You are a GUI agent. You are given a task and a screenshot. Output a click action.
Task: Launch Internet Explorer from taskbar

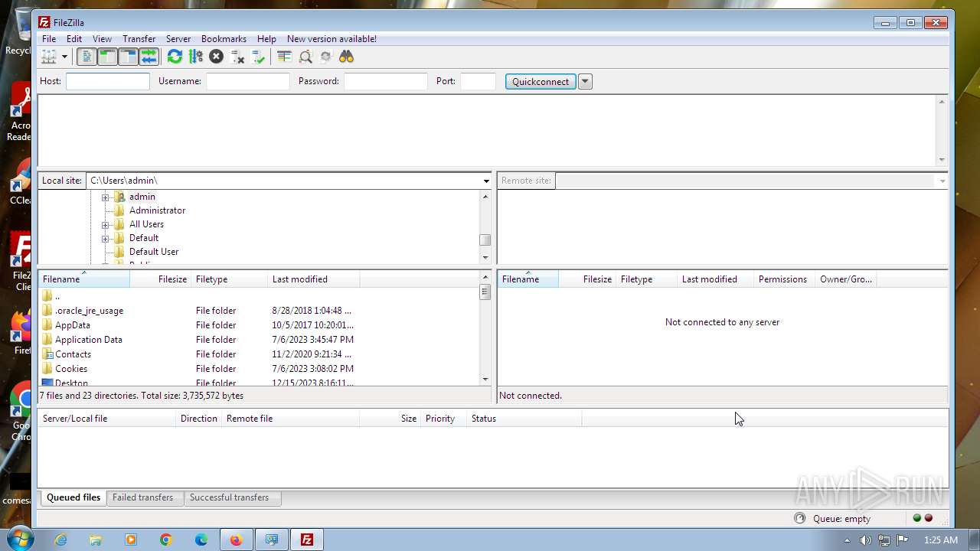pos(60,540)
